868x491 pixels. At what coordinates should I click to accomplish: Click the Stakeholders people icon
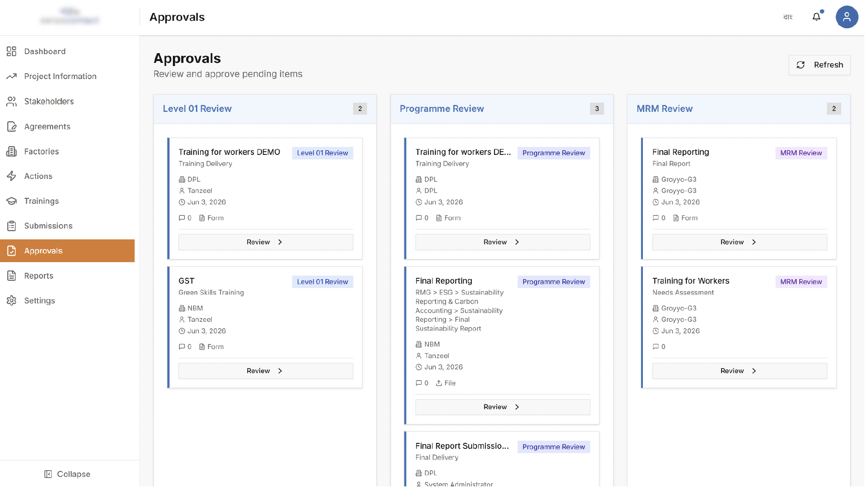pyautogui.click(x=12, y=101)
